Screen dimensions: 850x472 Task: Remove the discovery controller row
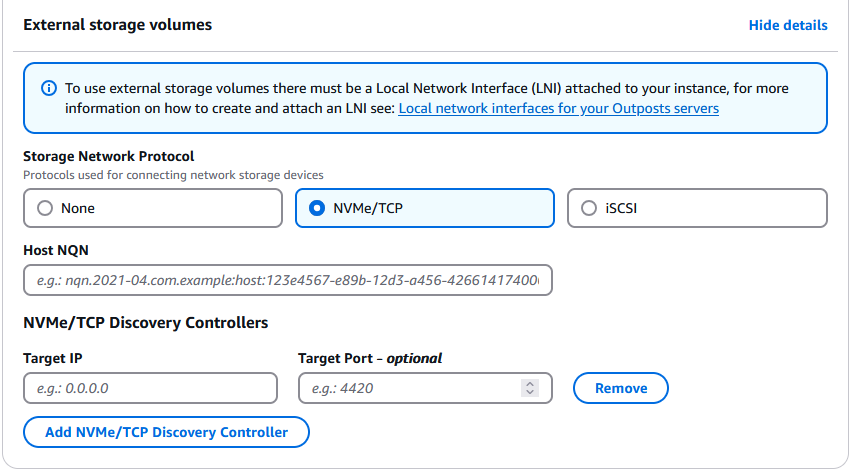pos(620,388)
